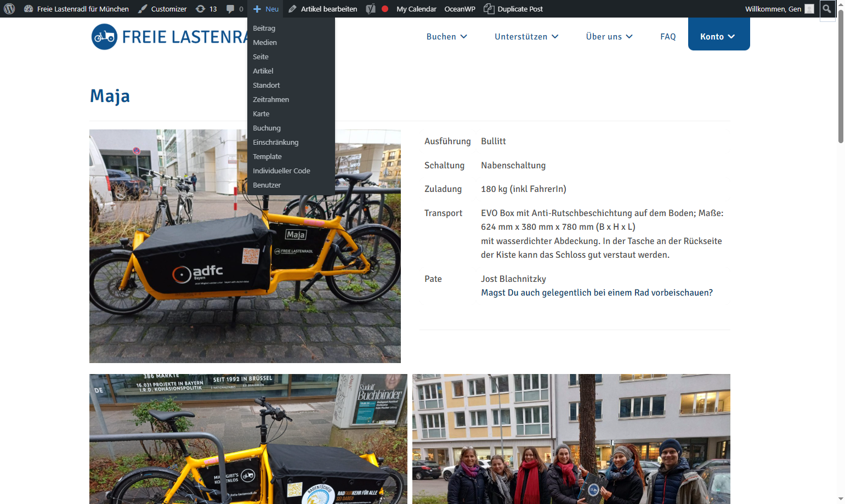Image resolution: width=845 pixels, height=504 pixels.
Task: Click the 'Magst Du auch gelegentlich' link
Action: [x=597, y=293]
